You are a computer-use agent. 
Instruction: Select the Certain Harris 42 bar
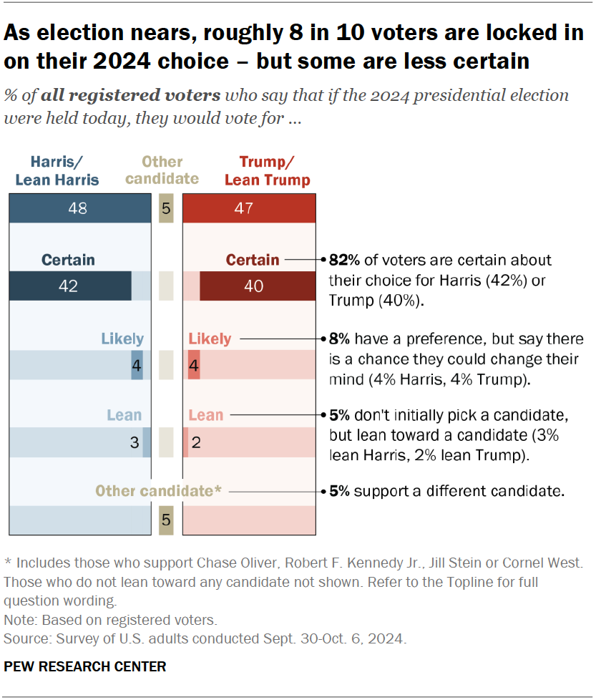(x=69, y=286)
